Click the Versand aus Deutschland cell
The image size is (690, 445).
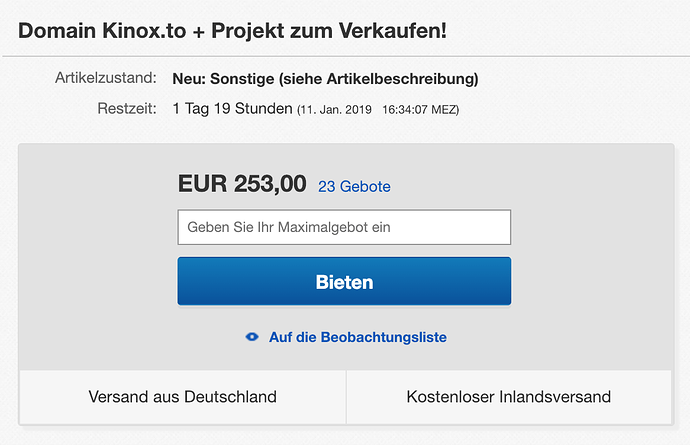[182, 397]
